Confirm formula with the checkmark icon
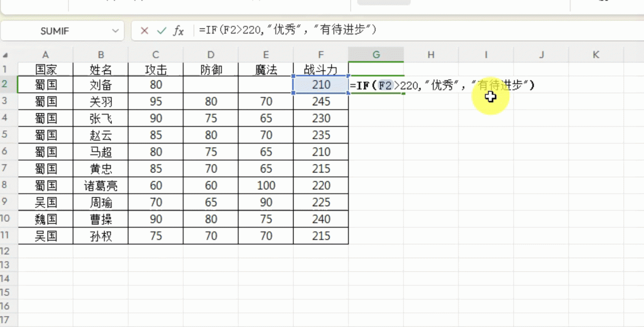 (x=162, y=31)
